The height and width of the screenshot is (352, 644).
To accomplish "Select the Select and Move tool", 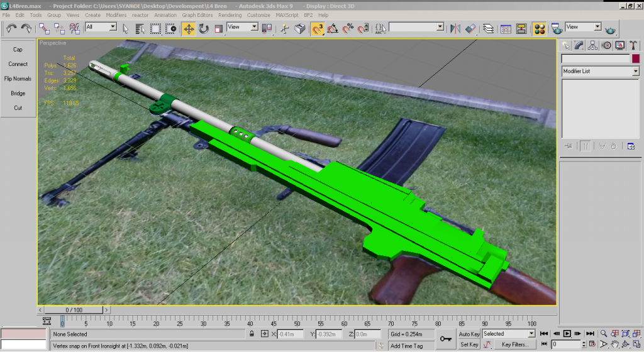I will click(x=189, y=28).
